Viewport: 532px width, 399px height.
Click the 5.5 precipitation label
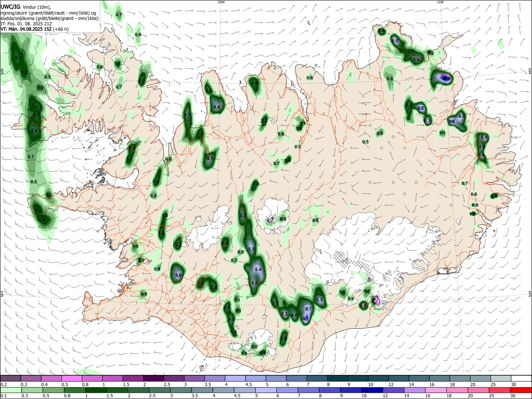coord(251,249)
